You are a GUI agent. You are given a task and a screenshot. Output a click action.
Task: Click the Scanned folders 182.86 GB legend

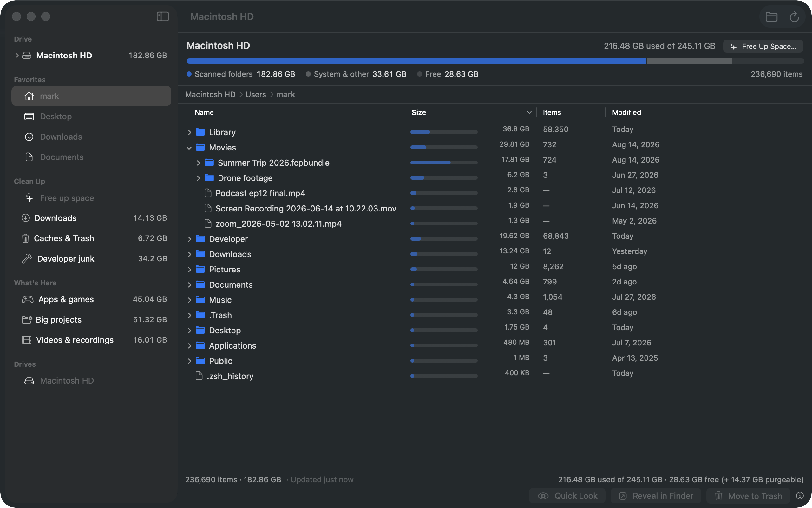pyautogui.click(x=241, y=74)
